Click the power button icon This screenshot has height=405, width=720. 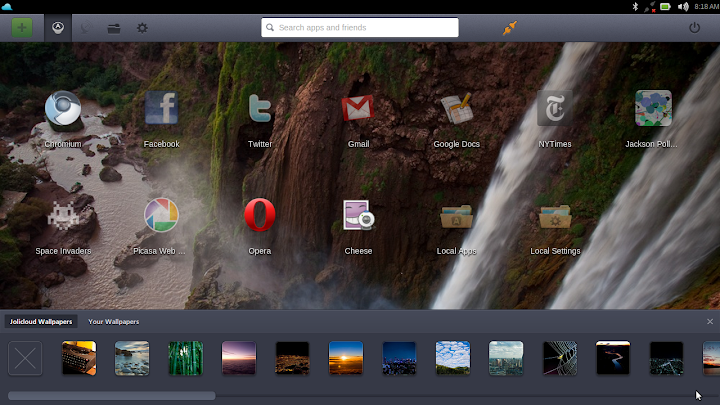(x=695, y=28)
